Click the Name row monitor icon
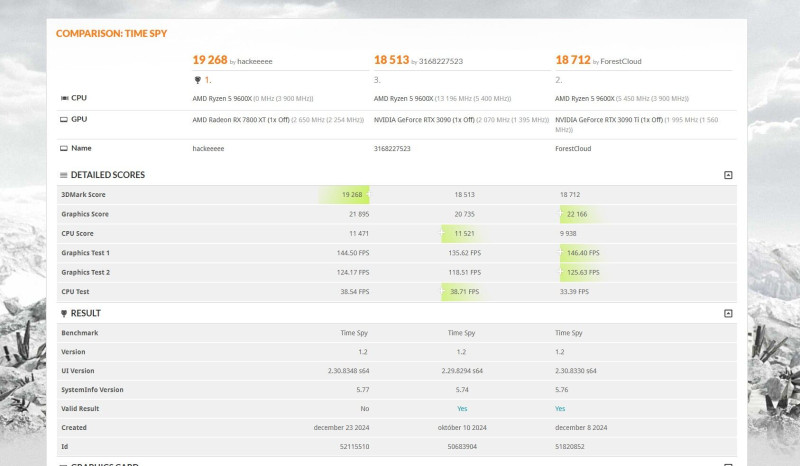Screen dimensions: 800x466 (x=64, y=149)
